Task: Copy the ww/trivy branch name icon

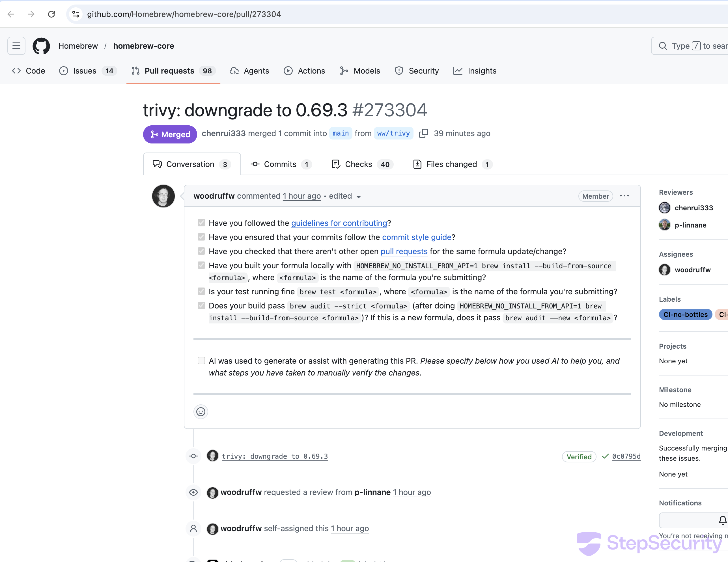Action: click(423, 133)
